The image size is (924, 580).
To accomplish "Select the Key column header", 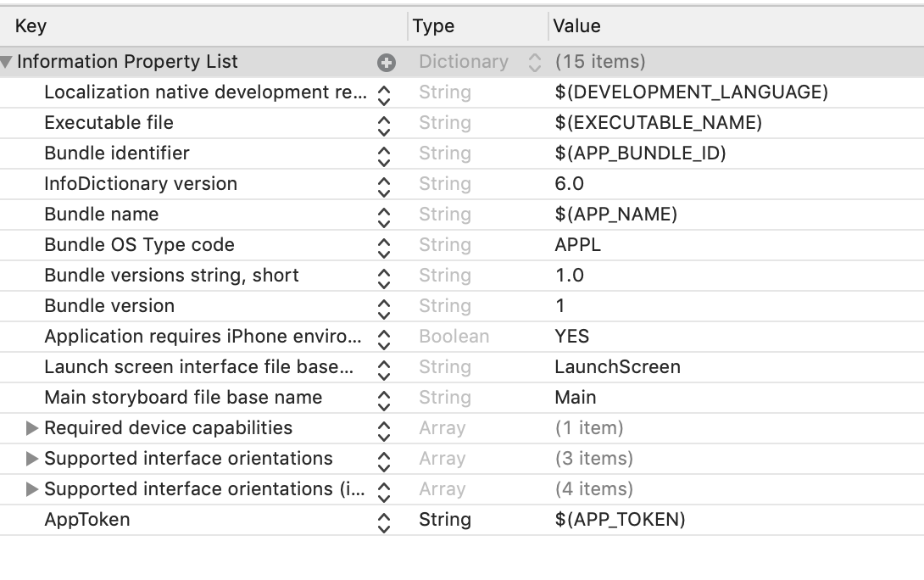I will [31, 26].
